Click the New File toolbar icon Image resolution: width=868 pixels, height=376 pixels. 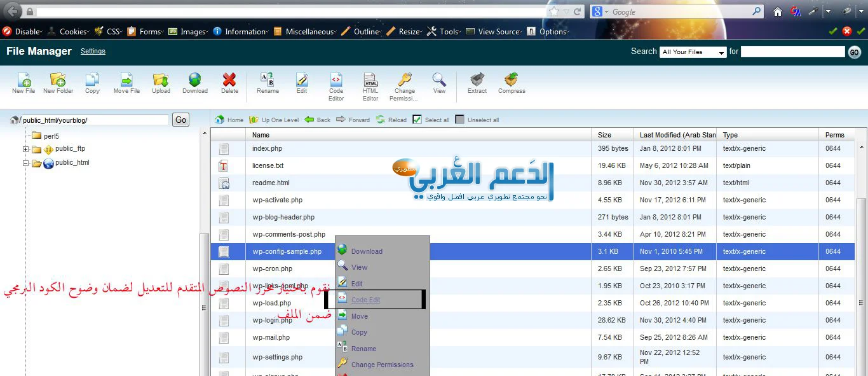[x=24, y=83]
